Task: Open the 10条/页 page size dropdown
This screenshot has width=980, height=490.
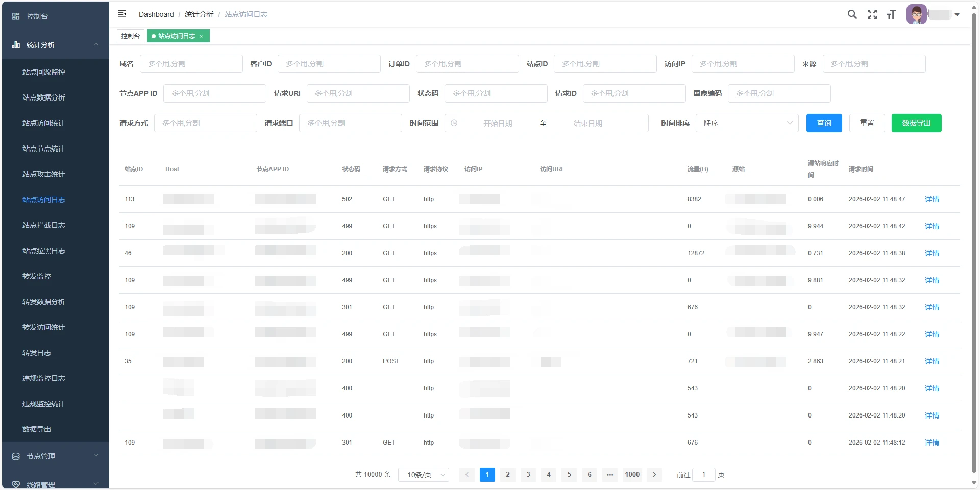Action: 423,474
